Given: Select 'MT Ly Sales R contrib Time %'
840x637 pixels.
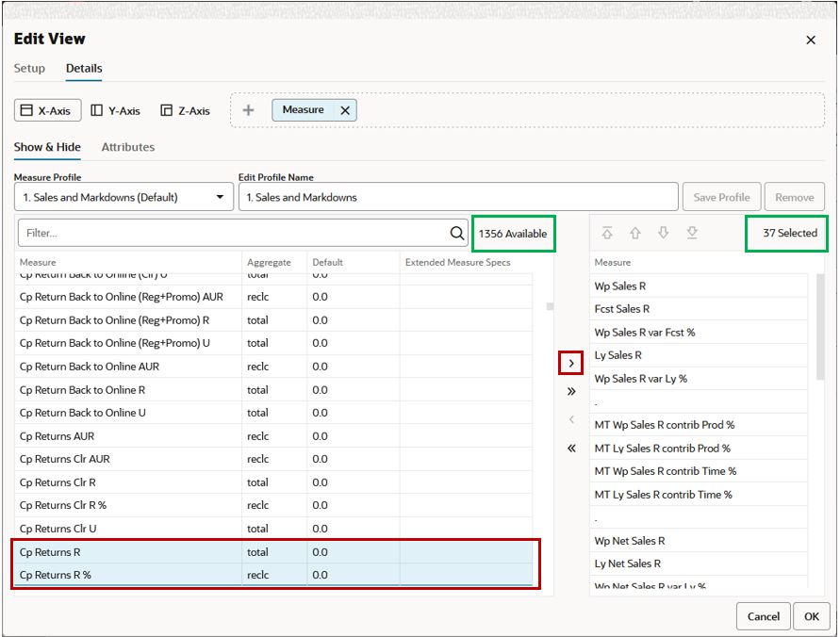Looking at the screenshot, I should (x=699, y=495).
